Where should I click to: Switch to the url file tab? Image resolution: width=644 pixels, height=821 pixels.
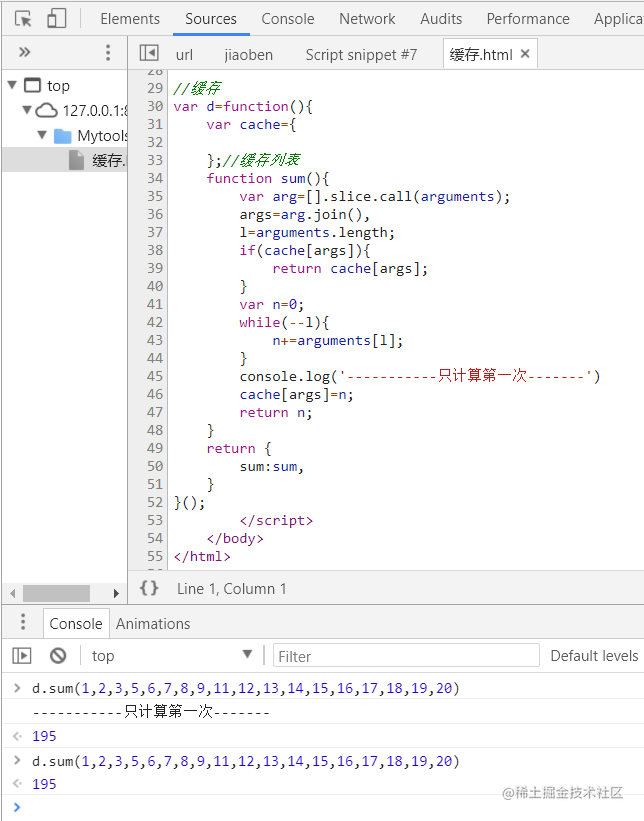[184, 54]
